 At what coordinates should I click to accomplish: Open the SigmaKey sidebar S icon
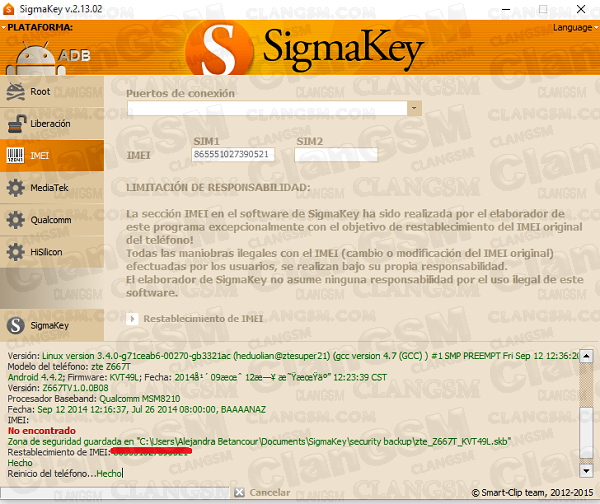tap(16, 325)
